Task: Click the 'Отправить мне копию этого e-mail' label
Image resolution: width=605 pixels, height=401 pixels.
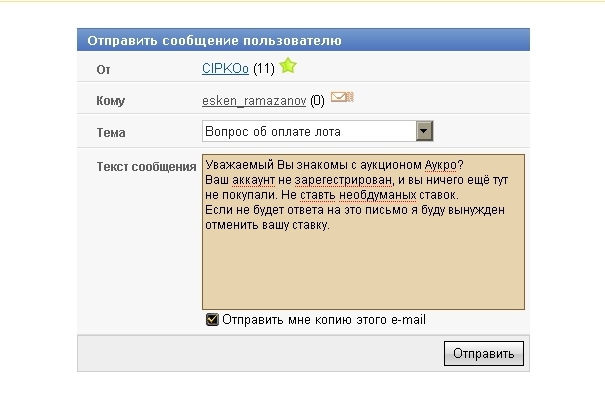Action: 324,320
